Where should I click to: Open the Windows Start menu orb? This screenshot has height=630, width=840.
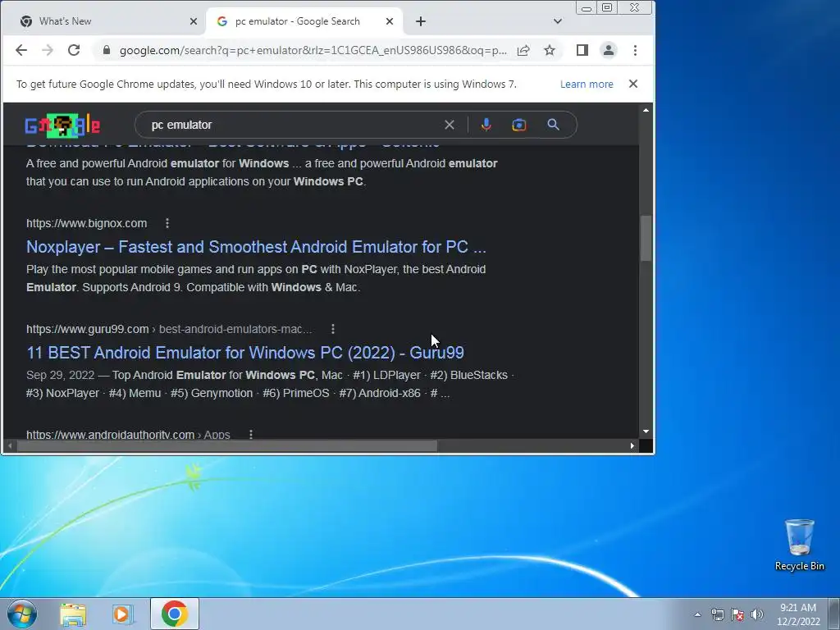[22, 614]
